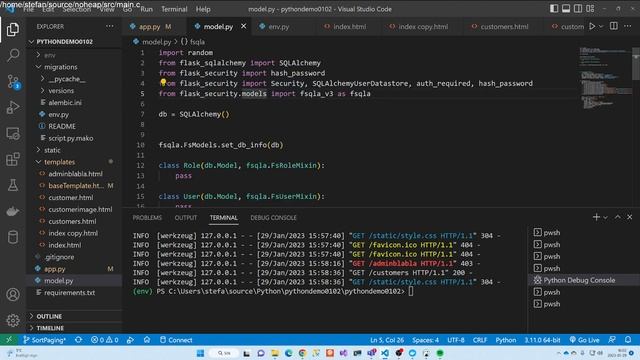640x360 pixels.
Task: Create a new terminal with plus
Action: pyautogui.click(x=596, y=217)
